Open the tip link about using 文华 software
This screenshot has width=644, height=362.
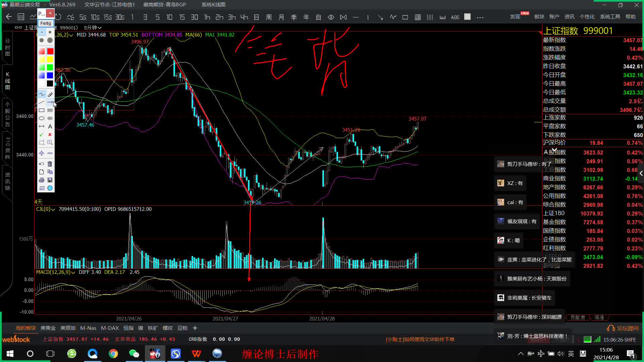point(420,339)
